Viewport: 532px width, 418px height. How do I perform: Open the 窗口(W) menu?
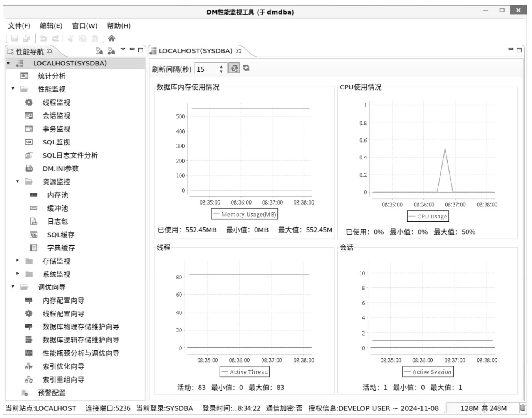point(85,26)
